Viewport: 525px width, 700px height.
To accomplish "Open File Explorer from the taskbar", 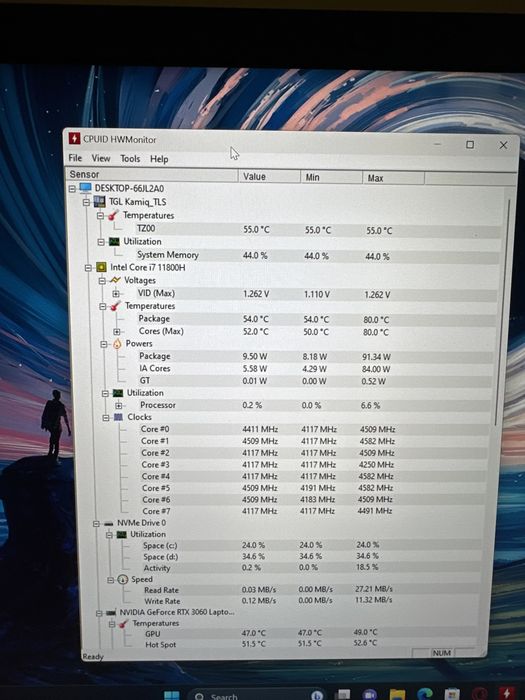I will (x=397, y=695).
